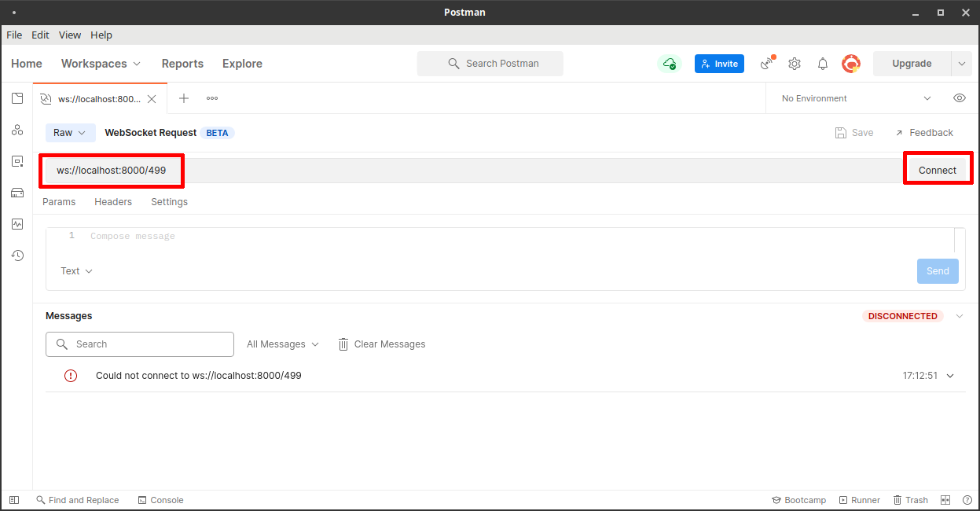
Task: Toggle the sidebar icon in status bar
Action: pos(14,500)
